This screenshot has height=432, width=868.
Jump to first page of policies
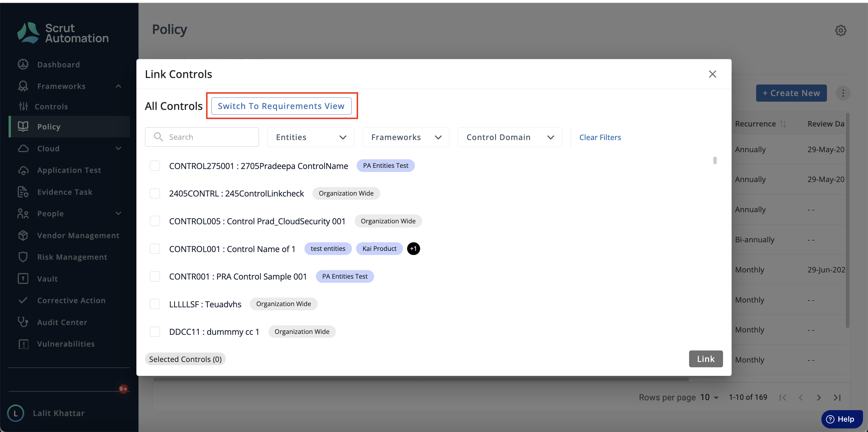(783, 397)
